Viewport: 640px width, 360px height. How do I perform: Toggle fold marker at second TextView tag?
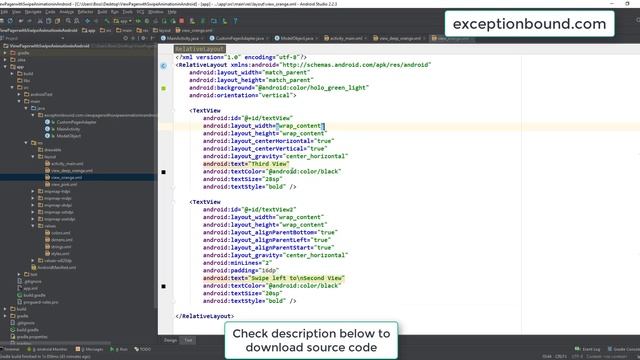(173, 202)
